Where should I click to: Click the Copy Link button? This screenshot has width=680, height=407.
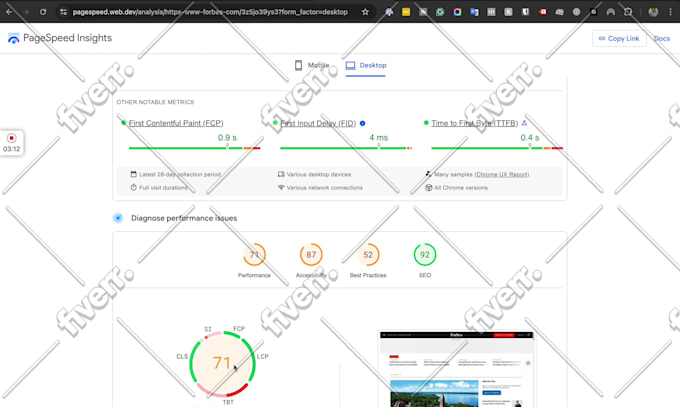click(619, 38)
